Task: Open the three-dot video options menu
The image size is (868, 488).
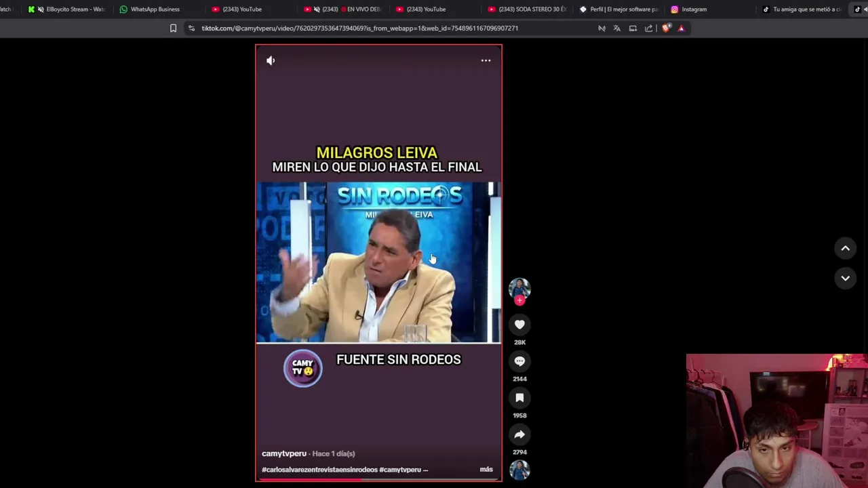Action: (x=486, y=60)
